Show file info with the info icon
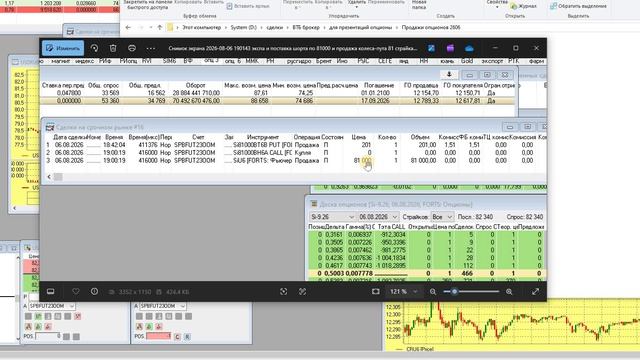Screen dimensions: 640x360 [94, 291]
